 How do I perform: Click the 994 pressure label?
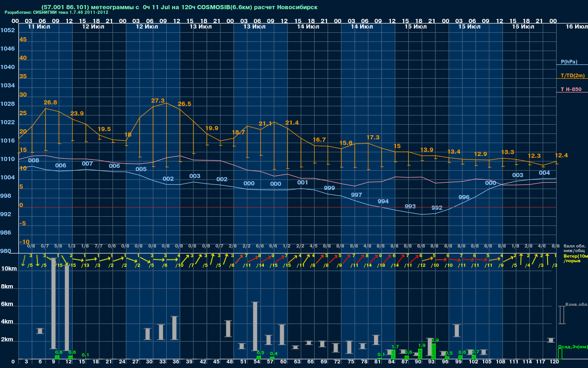383,201
